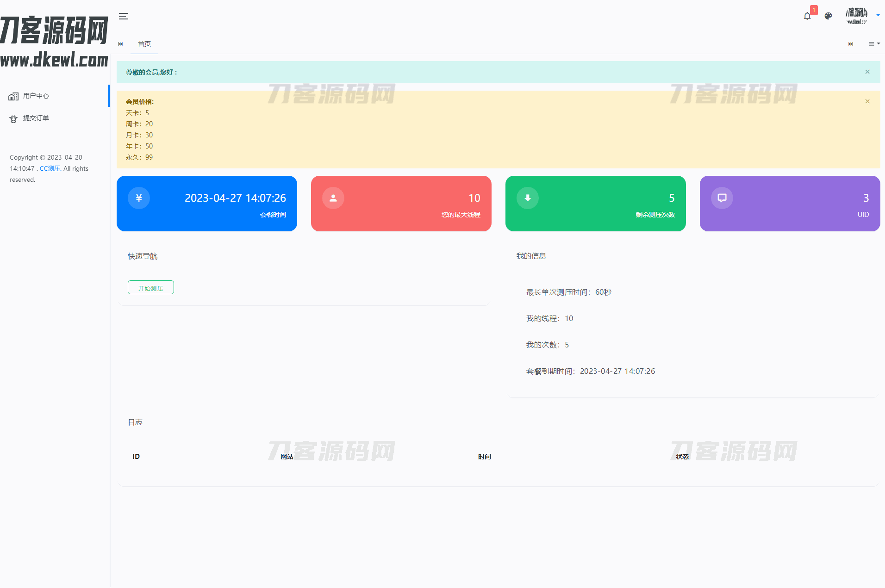Select the 首页 tab
The height and width of the screenshot is (588, 885).
pos(144,44)
